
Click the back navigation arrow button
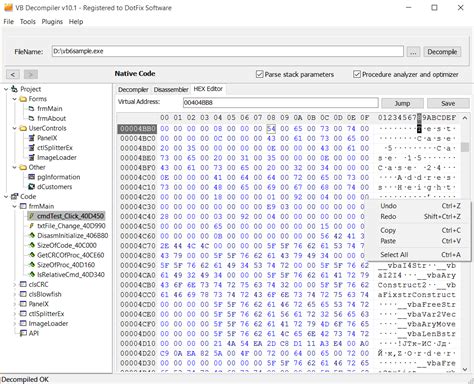13,74
